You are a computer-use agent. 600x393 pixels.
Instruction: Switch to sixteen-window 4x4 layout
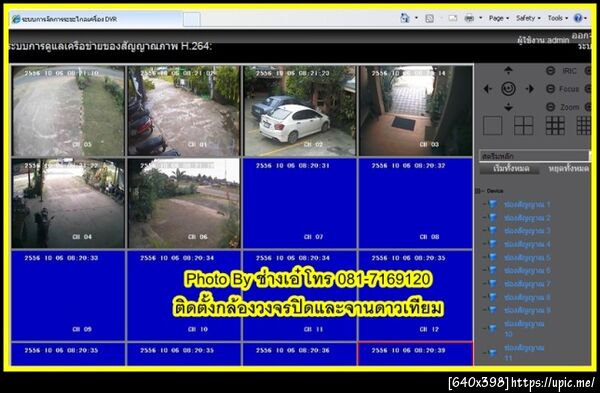click(x=584, y=126)
